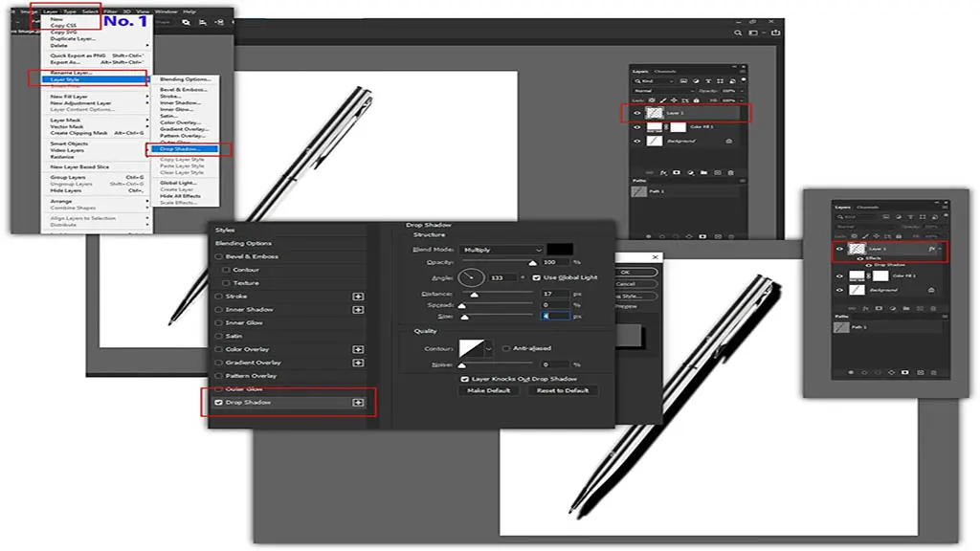Click the delete layer trash icon in the Layers panel without effects
The width and height of the screenshot is (980, 551).
[730, 173]
